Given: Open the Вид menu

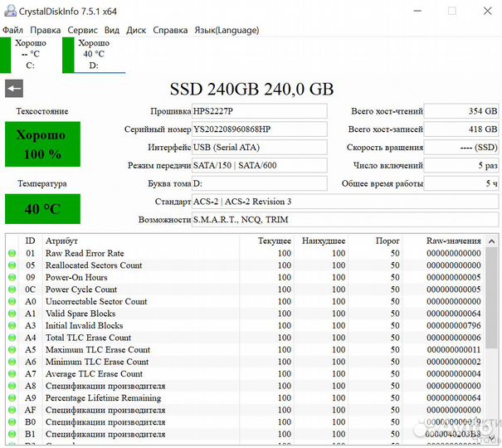Looking at the screenshot, I should click(112, 30).
